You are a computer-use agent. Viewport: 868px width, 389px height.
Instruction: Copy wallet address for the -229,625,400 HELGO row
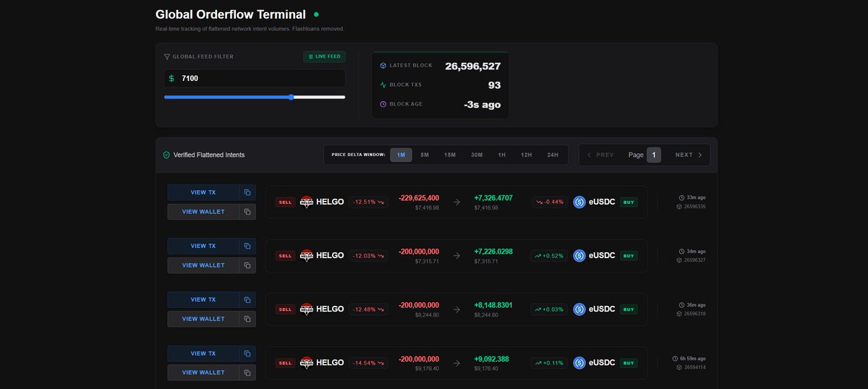[247, 212]
